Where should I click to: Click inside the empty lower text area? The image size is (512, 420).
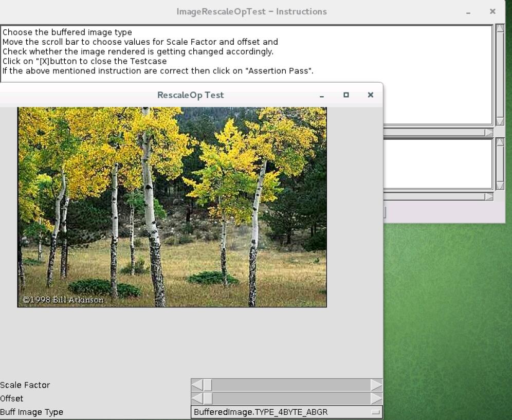(437, 163)
